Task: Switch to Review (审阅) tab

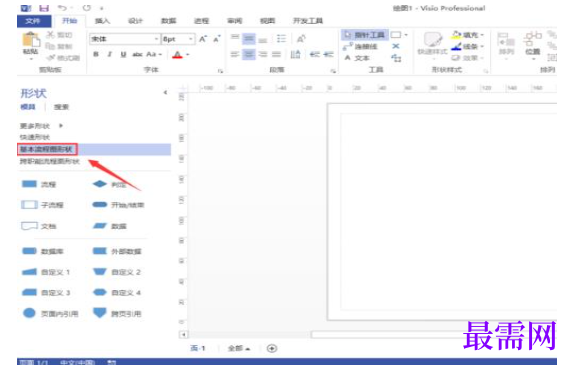Action: click(234, 21)
